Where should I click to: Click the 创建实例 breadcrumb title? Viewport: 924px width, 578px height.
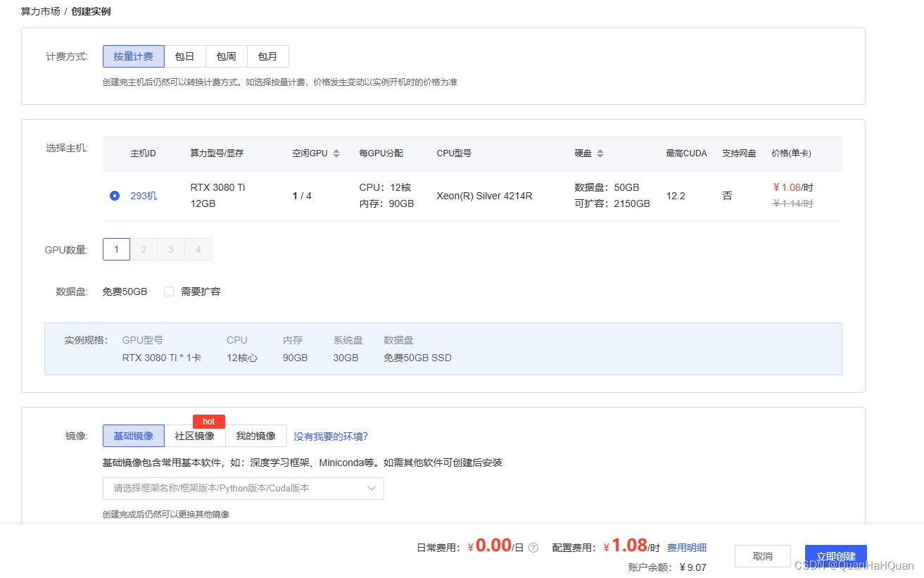click(x=91, y=11)
